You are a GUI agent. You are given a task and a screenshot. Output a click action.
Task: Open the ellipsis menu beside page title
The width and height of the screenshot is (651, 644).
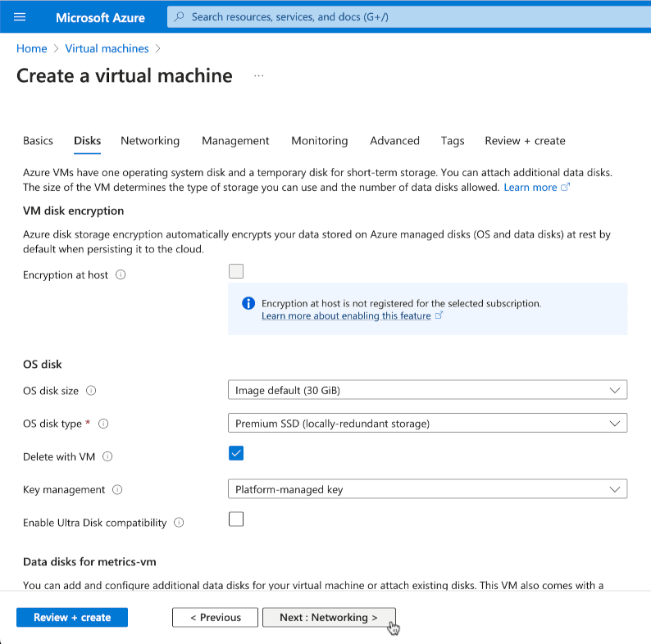tap(259, 76)
